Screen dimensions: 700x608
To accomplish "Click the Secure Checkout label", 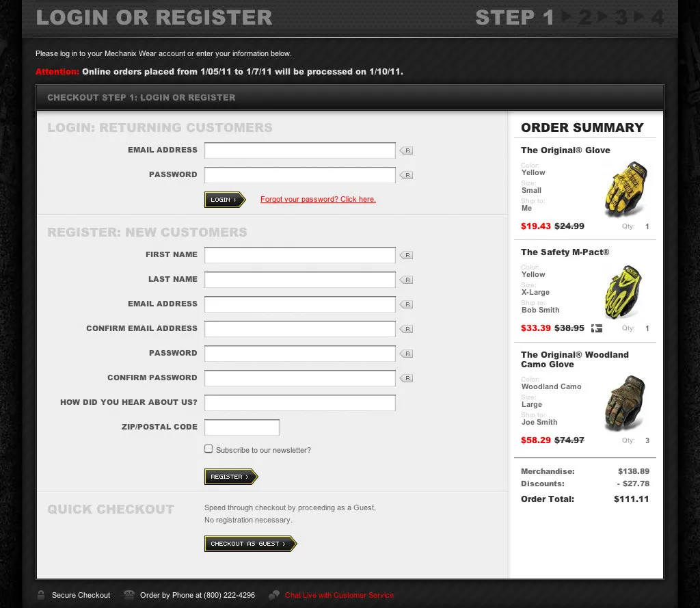I will (81, 595).
